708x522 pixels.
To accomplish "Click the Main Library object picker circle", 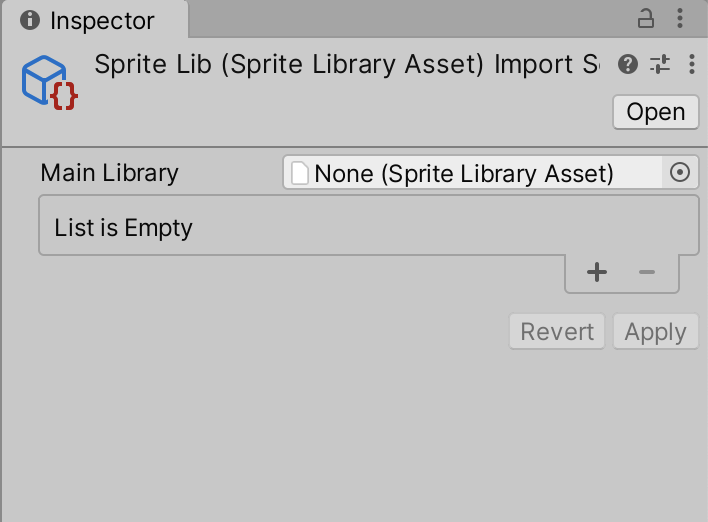I will [680, 173].
